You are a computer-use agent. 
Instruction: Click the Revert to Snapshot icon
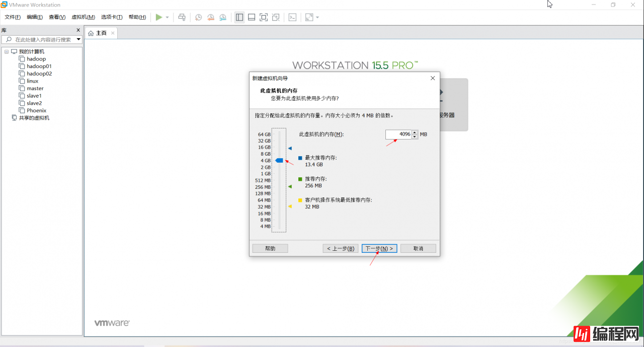[211, 17]
